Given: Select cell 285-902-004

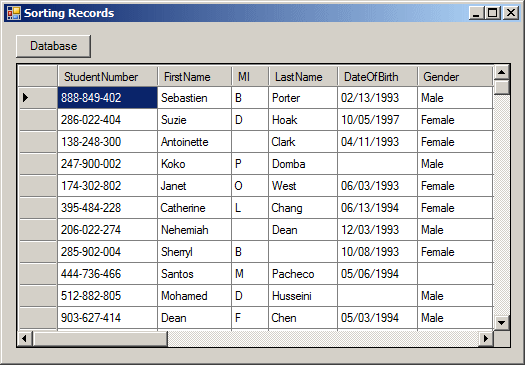Looking at the screenshot, I should (x=107, y=252).
